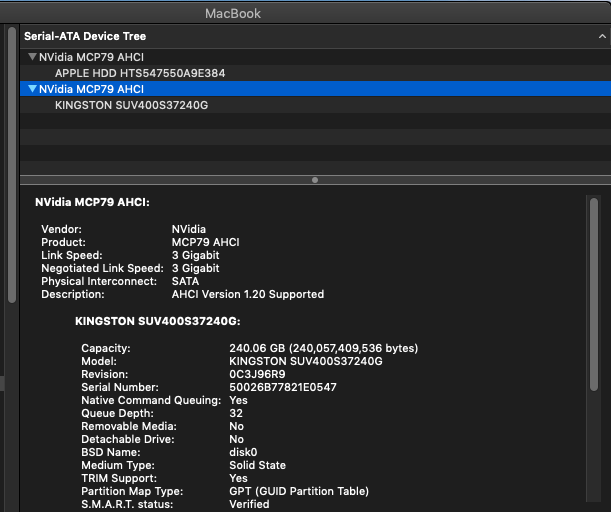Click the Model value KINGSTON SUV400S37240G
This screenshot has width=611, height=512.
click(306, 361)
